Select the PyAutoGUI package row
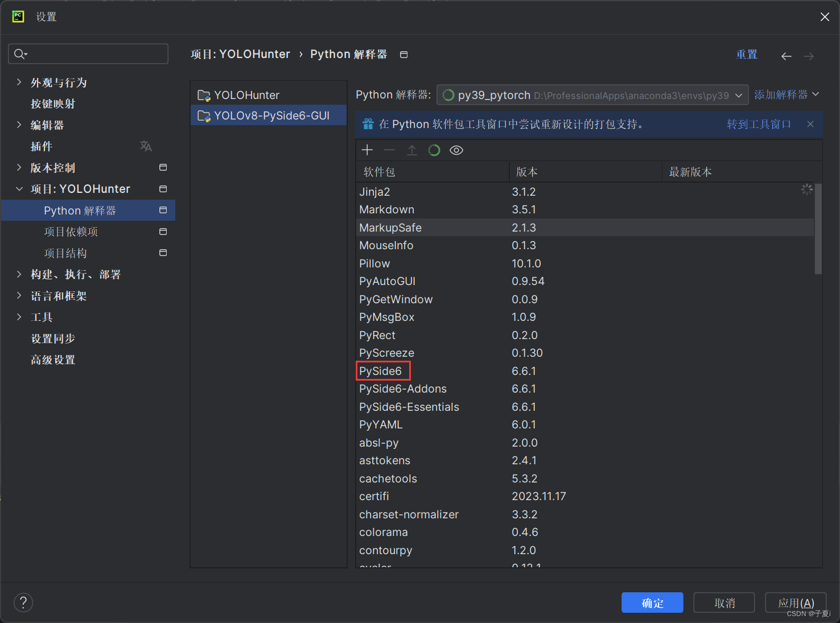Screen dimensions: 840x623 pyautogui.click(x=585, y=281)
